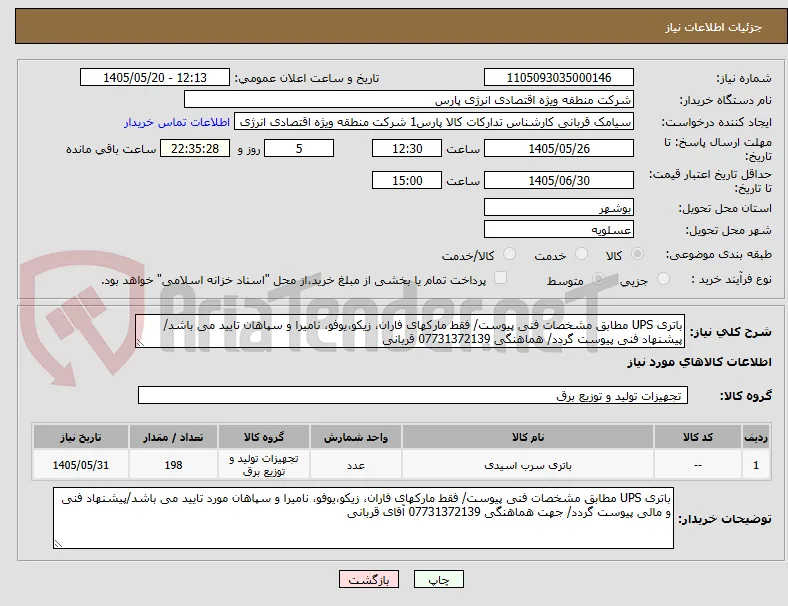Select the کالا radio button
Viewport: 788px width, 606px height.
pos(637,254)
